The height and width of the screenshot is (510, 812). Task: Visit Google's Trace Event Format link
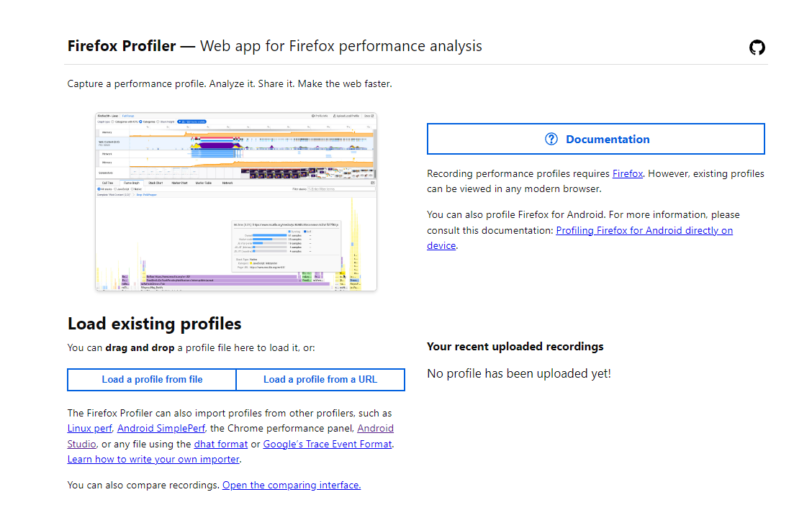click(x=328, y=444)
